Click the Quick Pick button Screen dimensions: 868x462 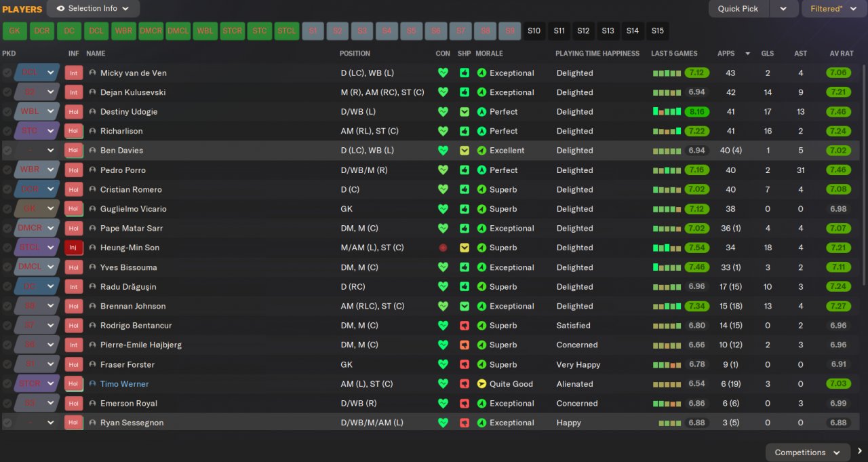[x=739, y=9]
